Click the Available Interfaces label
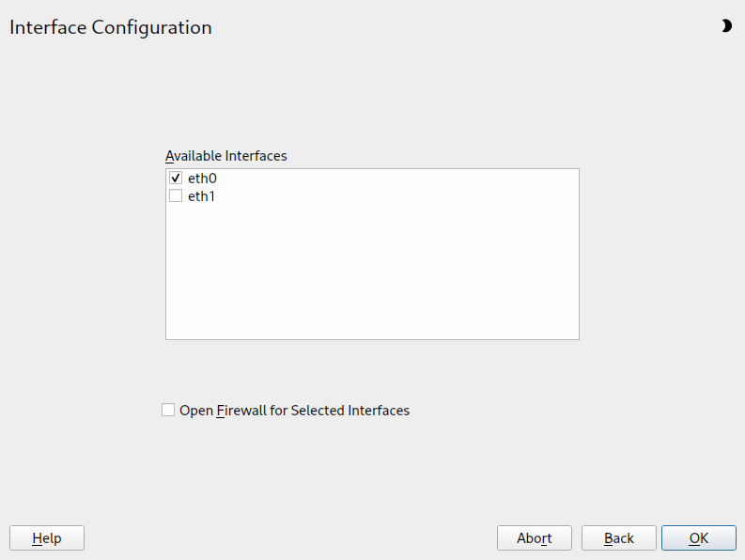The height and width of the screenshot is (560, 745). (226, 155)
